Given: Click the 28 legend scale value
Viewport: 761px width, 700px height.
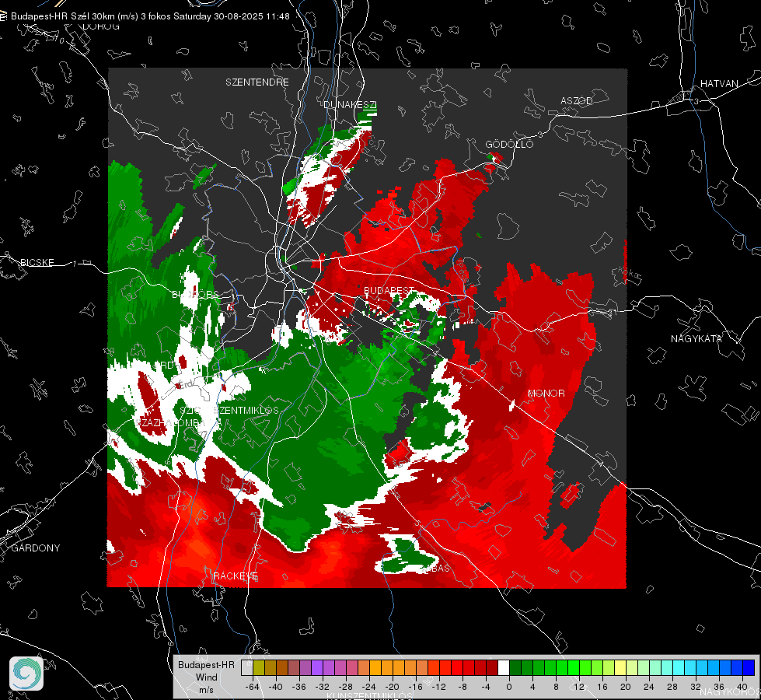Looking at the screenshot, I should (x=672, y=687).
